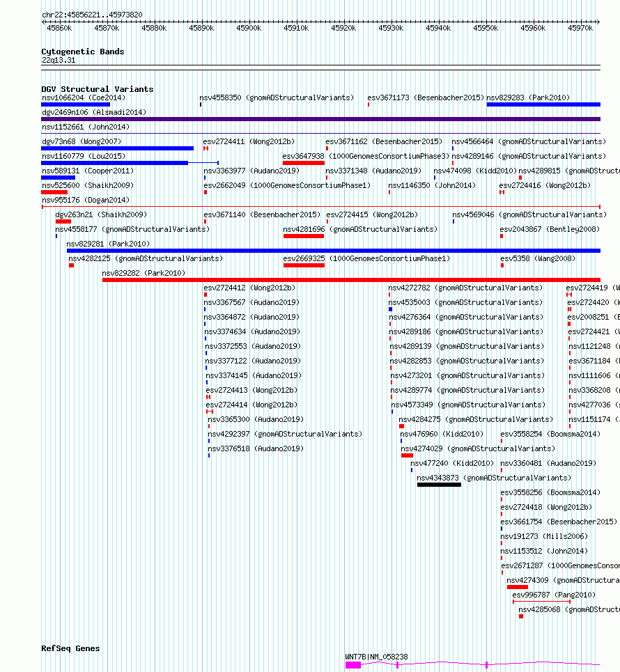This screenshot has height=672, width=620.
Task: Select the nsv4343873 black bar
Action: coord(439,485)
